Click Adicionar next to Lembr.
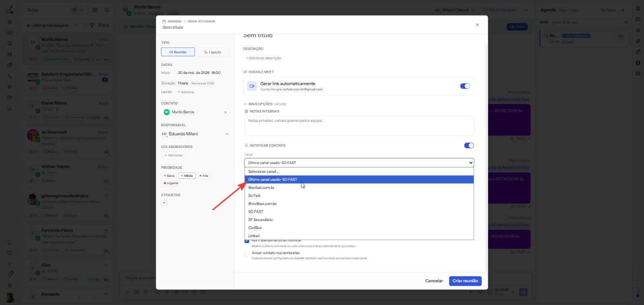Image resolution: width=644 pixels, height=305 pixels. tap(186, 92)
